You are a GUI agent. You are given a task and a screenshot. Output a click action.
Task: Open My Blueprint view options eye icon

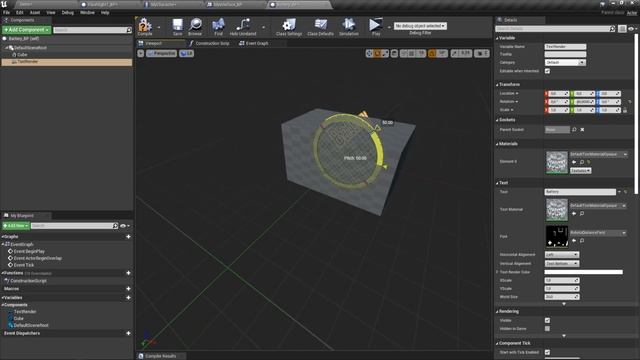point(125,226)
